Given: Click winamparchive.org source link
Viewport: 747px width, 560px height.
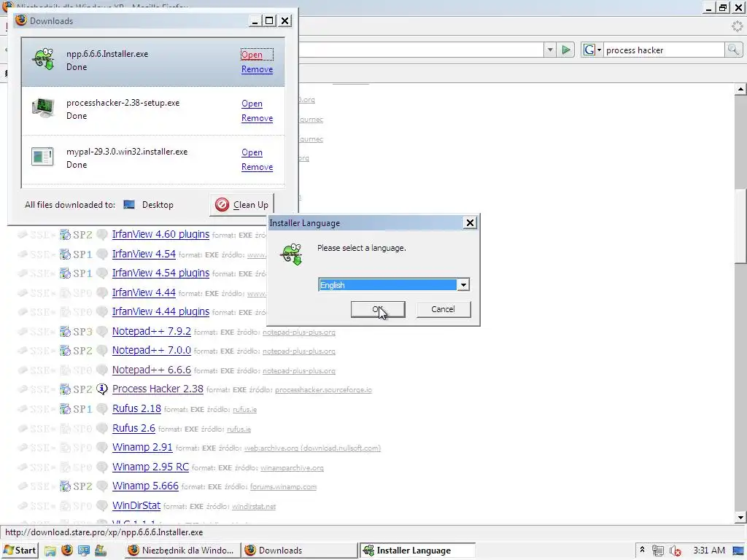Looking at the screenshot, I should tap(292, 467).
